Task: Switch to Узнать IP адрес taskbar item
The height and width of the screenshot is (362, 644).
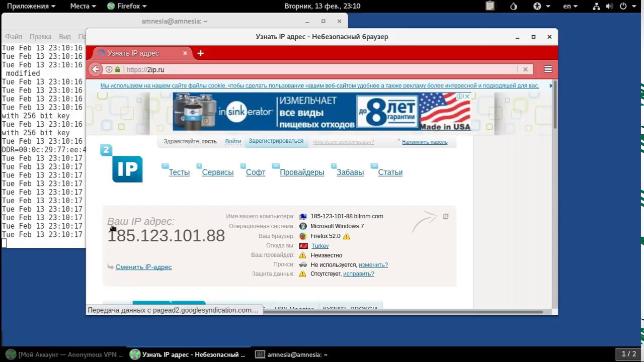Action: 188,354
